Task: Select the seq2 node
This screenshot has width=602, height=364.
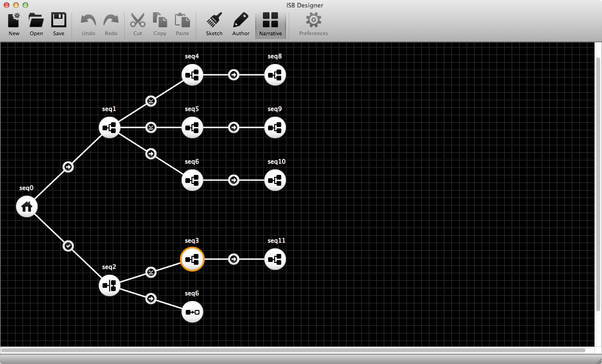Action: (110, 285)
